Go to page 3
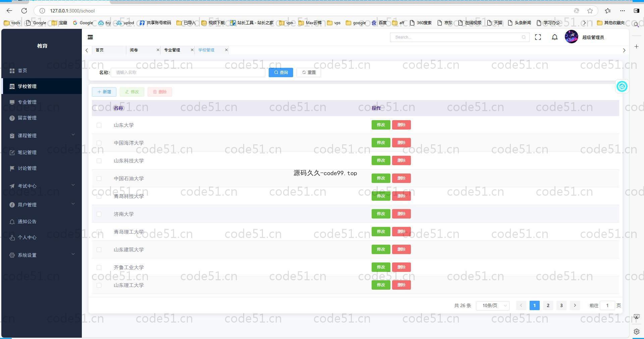This screenshot has height=339, width=644. (x=561, y=305)
